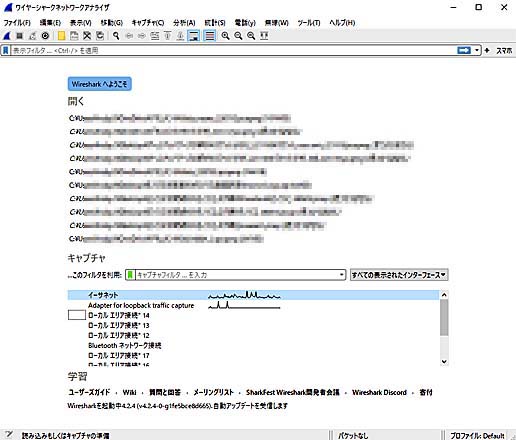Viewport: 516px width, 440px height.
Task: Click interface list scrollbar down arrow
Action: click(x=444, y=362)
